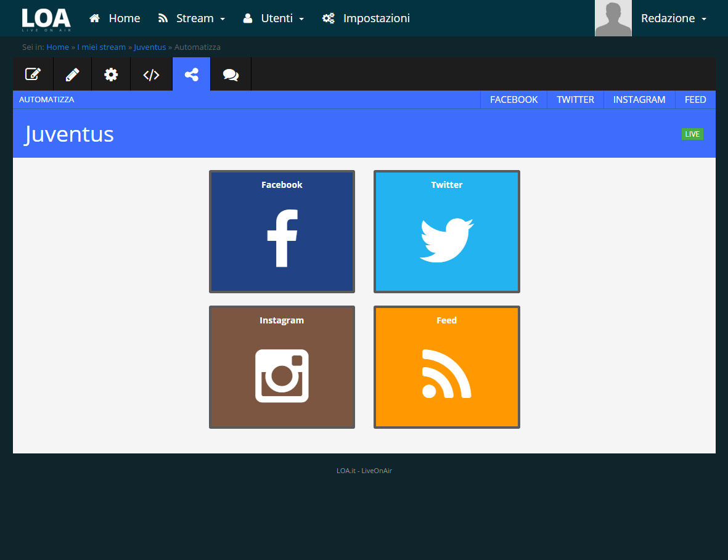Follow the Home breadcrumb link
The image size is (728, 560).
coord(57,47)
